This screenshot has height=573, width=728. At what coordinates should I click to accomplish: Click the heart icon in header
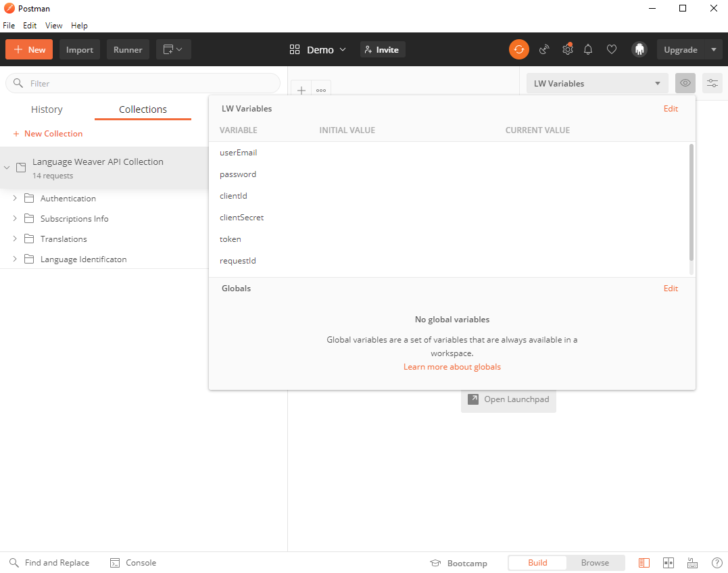tap(612, 49)
